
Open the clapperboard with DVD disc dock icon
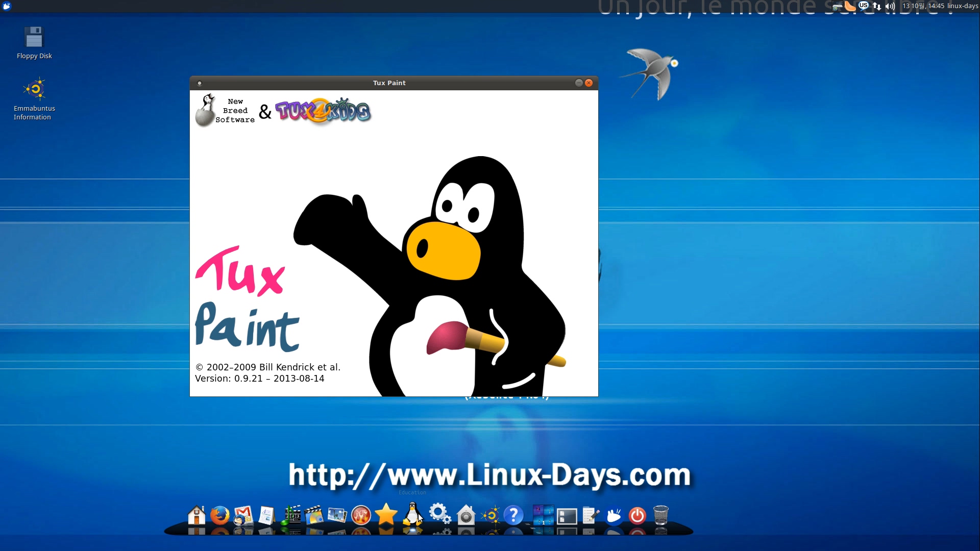pyautogui.click(x=314, y=515)
